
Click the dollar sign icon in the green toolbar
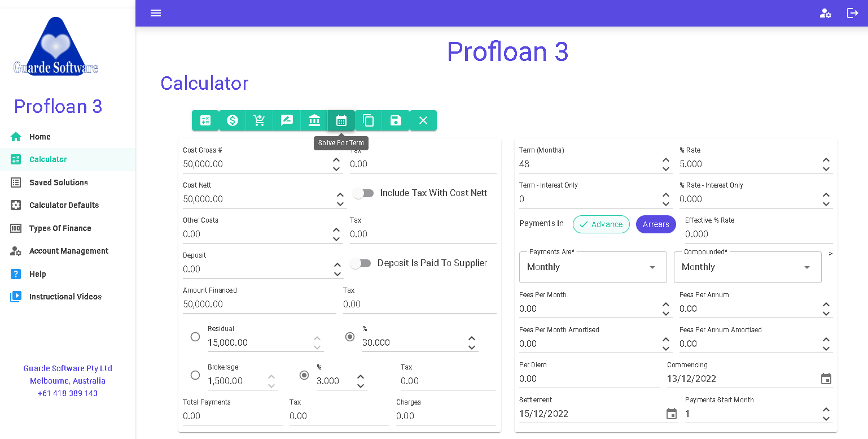coord(233,120)
